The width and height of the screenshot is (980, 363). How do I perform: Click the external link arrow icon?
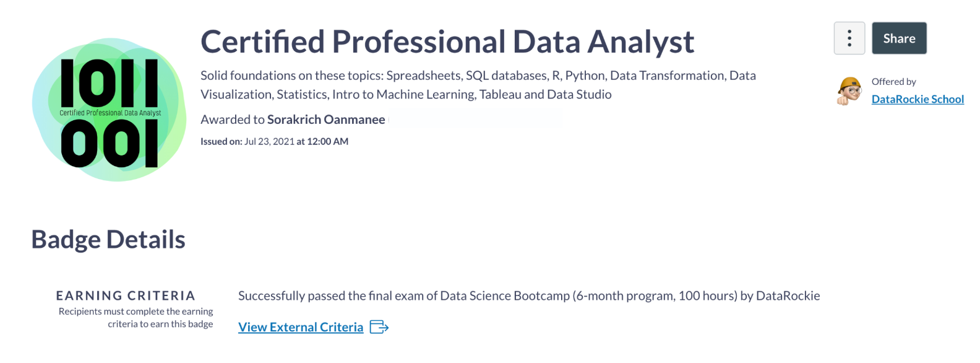[x=379, y=327]
